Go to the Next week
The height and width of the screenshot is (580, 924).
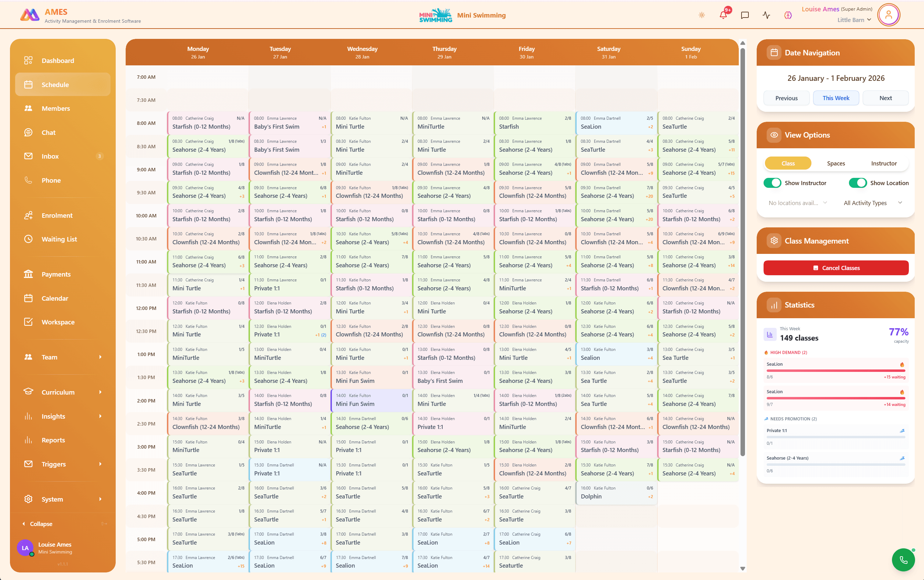tap(885, 98)
